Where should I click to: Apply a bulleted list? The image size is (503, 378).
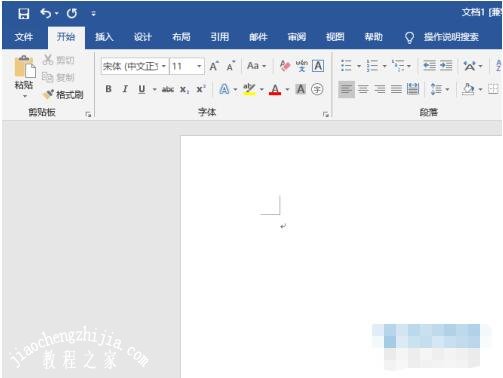346,66
